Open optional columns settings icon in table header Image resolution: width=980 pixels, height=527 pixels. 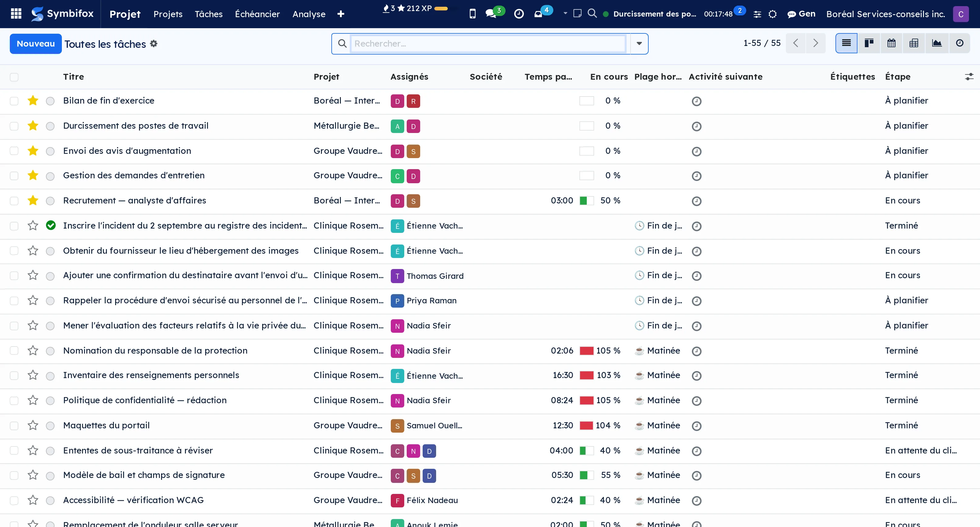(x=969, y=77)
